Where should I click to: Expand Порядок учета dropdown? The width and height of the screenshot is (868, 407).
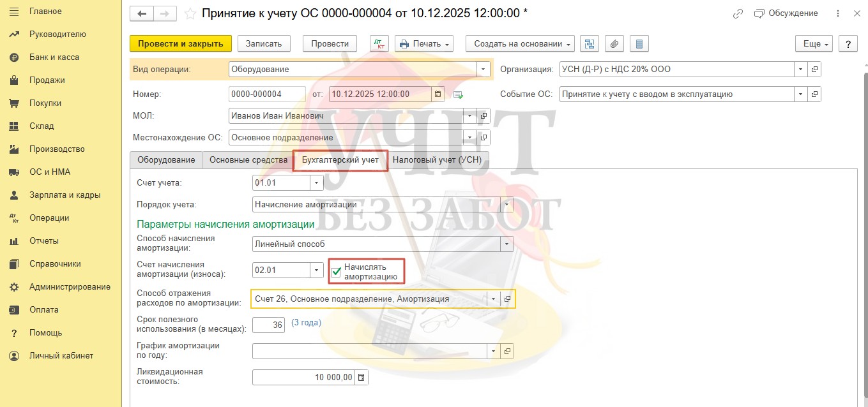tap(507, 205)
